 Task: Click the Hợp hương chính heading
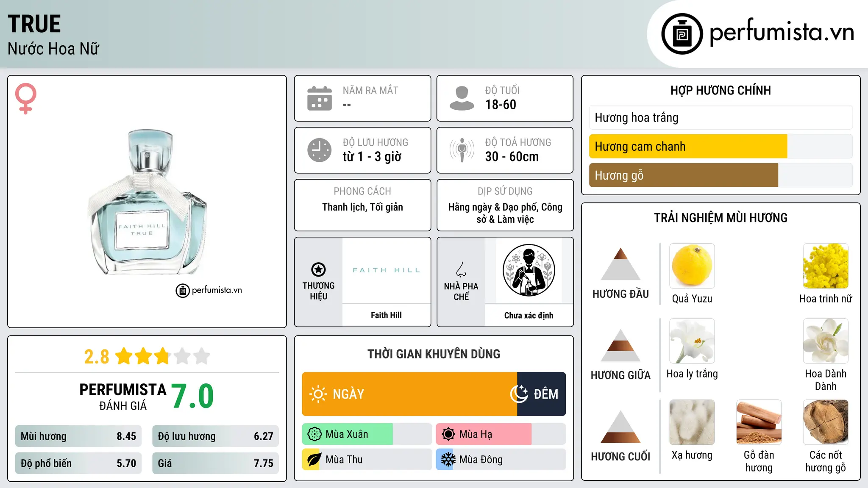click(x=721, y=90)
